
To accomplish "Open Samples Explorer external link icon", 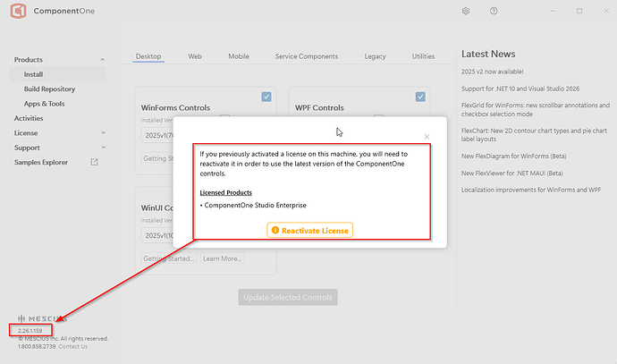I will point(95,162).
